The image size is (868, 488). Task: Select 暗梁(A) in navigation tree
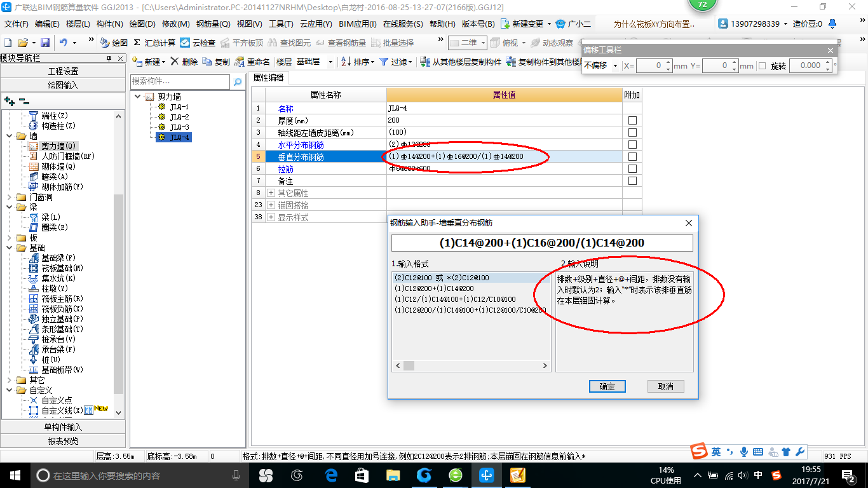(48, 177)
